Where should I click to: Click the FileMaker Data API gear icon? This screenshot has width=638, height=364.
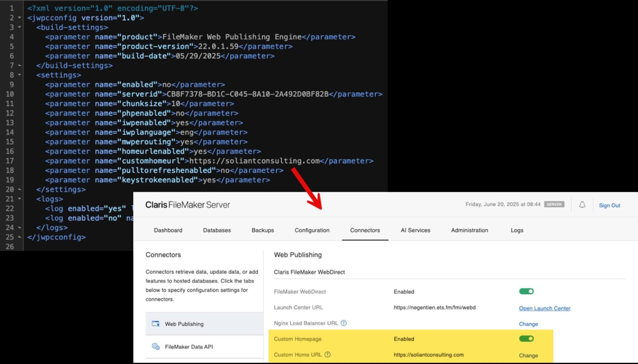tap(155, 346)
